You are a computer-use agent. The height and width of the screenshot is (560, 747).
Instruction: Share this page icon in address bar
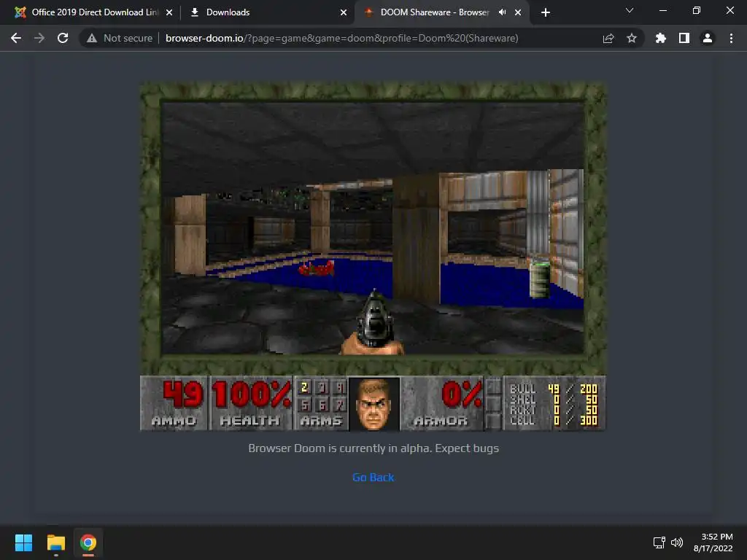608,38
